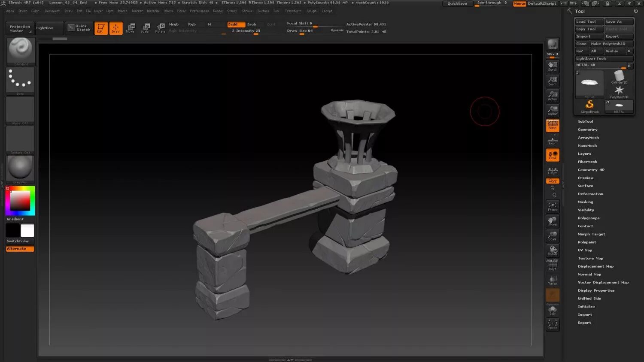Image resolution: width=644 pixels, height=362 pixels.
Task: Enable Mrgb paint mode
Action: tap(174, 24)
